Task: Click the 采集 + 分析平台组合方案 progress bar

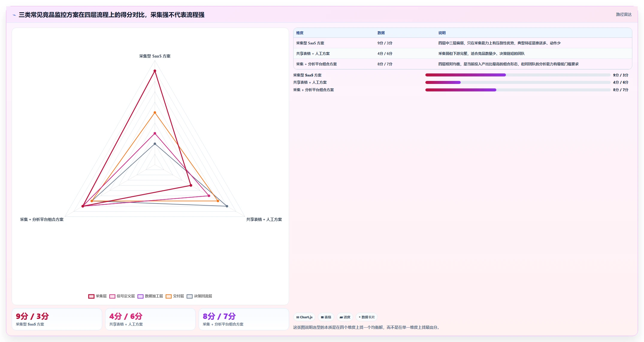Action: pos(518,90)
